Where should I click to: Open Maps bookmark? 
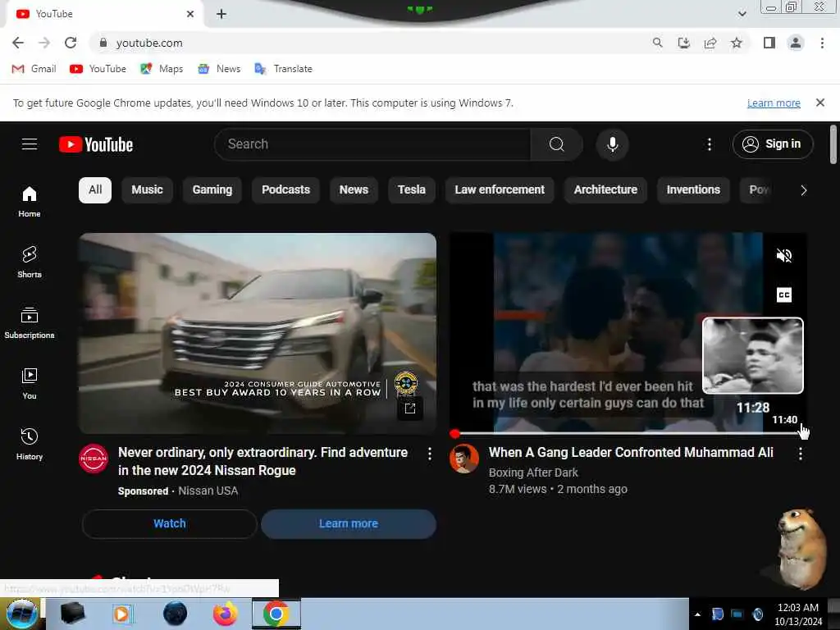162,69
